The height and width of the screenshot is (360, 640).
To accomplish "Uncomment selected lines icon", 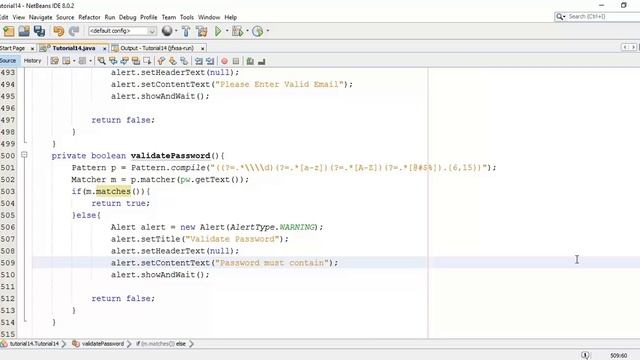I will point(262,61).
